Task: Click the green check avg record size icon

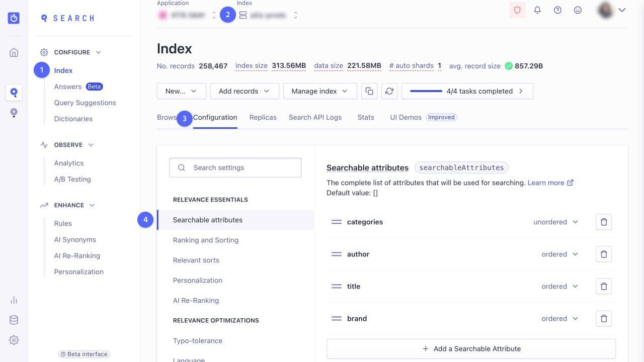Action: coord(509,66)
